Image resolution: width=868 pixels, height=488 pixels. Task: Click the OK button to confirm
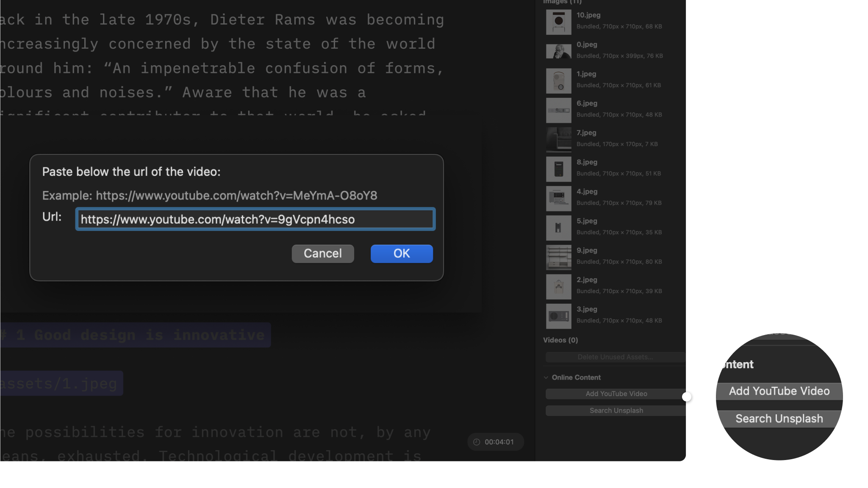tap(402, 253)
